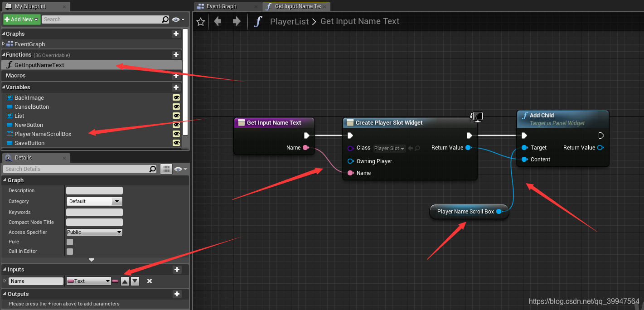Navigate back in graph history

click(218, 21)
